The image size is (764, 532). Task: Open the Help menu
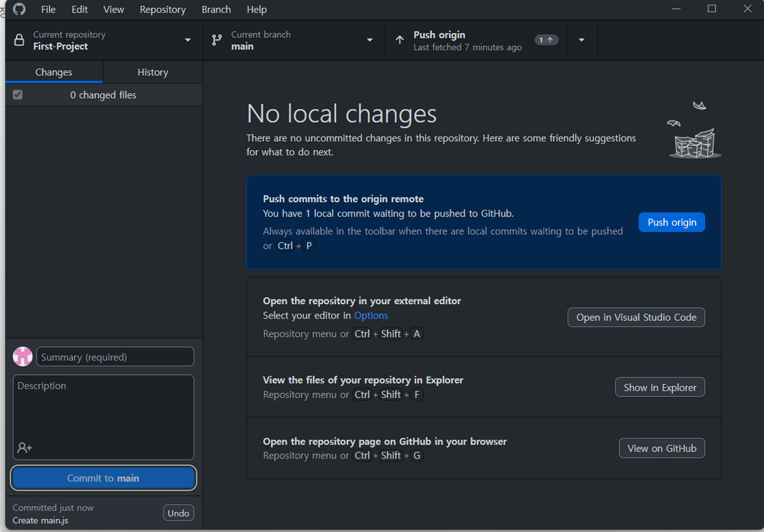point(257,10)
